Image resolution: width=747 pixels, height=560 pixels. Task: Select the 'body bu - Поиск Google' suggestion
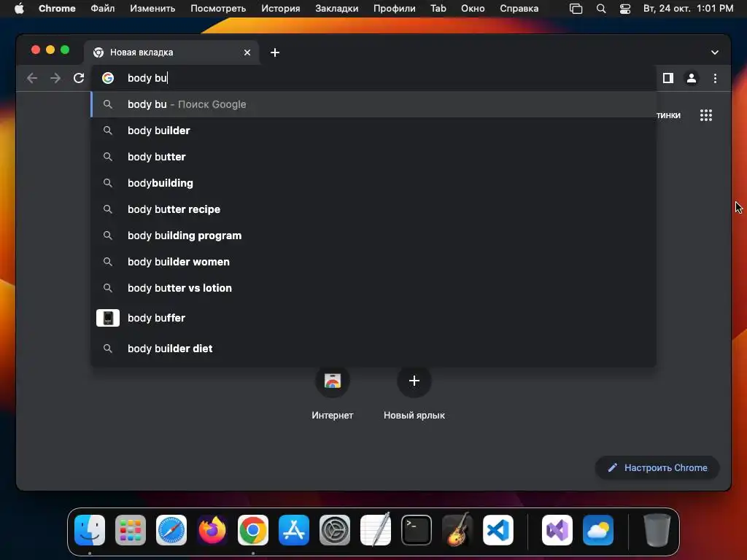373,104
